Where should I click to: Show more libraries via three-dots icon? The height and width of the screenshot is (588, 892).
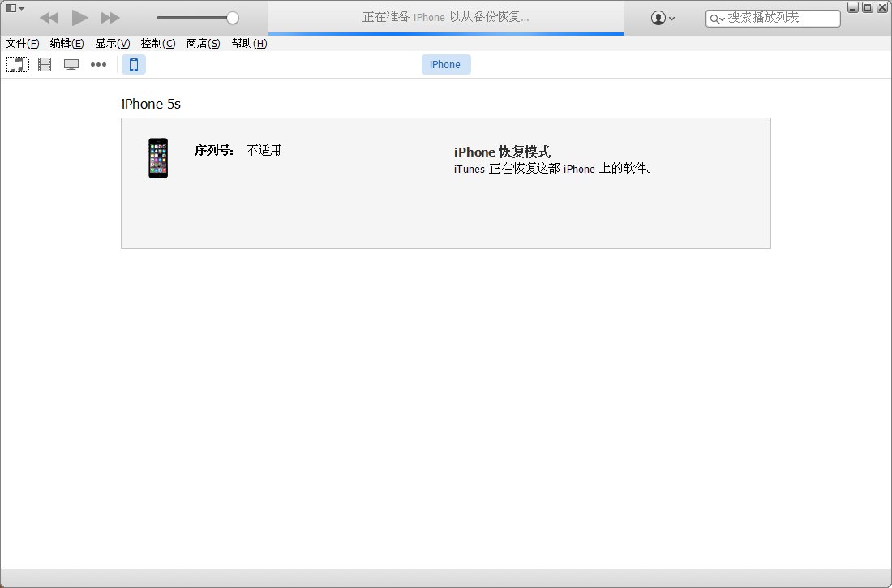pos(98,65)
